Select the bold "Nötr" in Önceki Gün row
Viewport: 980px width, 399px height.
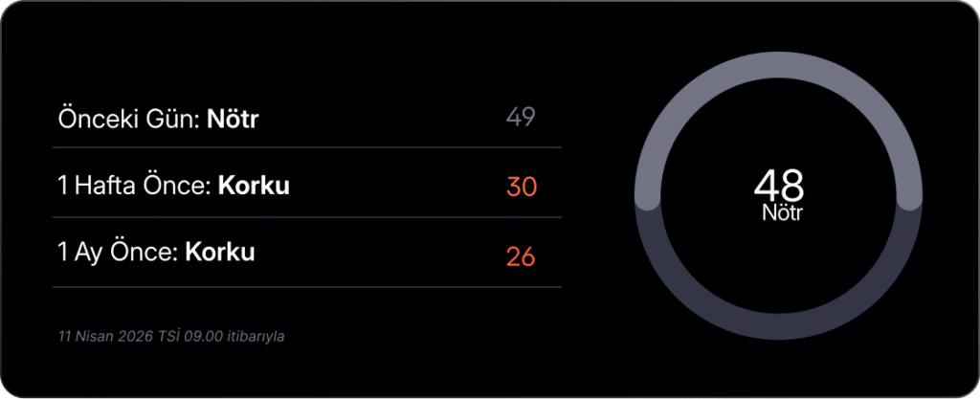tap(233, 119)
